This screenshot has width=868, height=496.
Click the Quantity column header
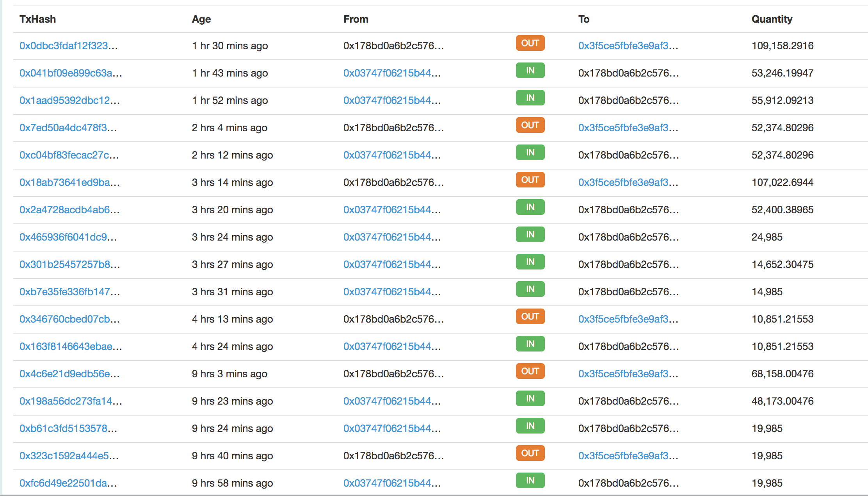772,19
